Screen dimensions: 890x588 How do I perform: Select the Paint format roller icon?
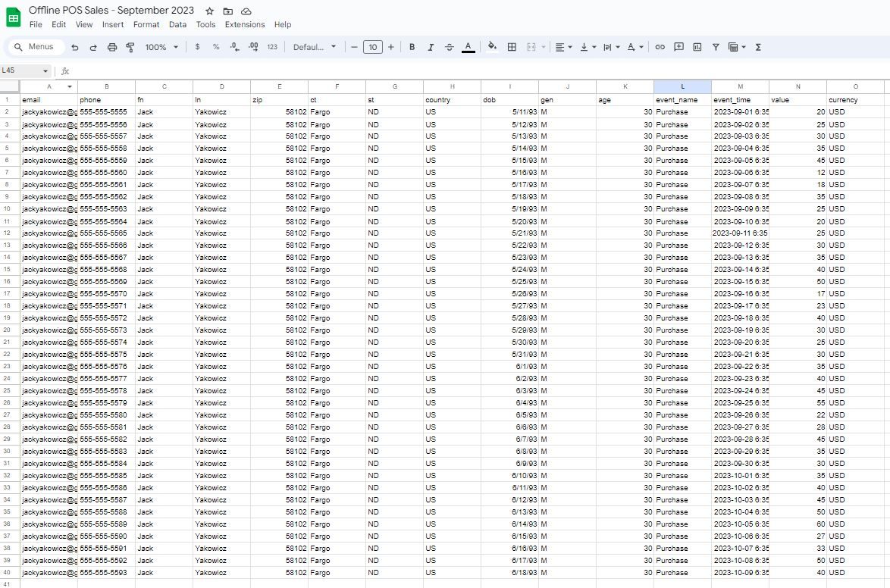(x=130, y=47)
